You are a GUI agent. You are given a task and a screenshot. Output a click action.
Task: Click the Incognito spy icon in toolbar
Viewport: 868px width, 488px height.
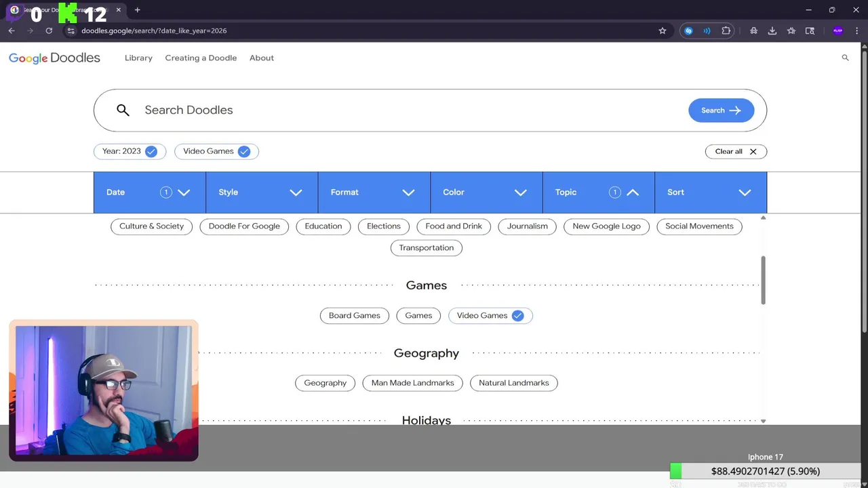tap(753, 30)
